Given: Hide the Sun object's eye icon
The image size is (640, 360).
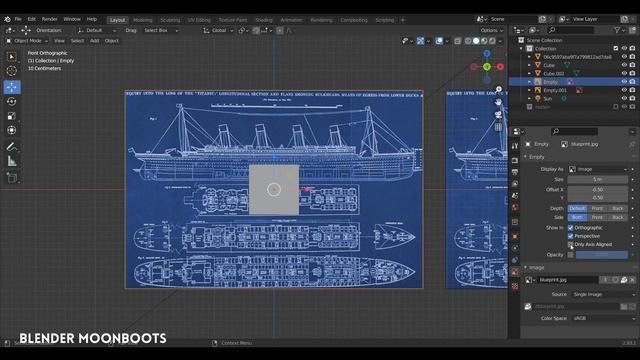Looking at the screenshot, I should [x=624, y=98].
